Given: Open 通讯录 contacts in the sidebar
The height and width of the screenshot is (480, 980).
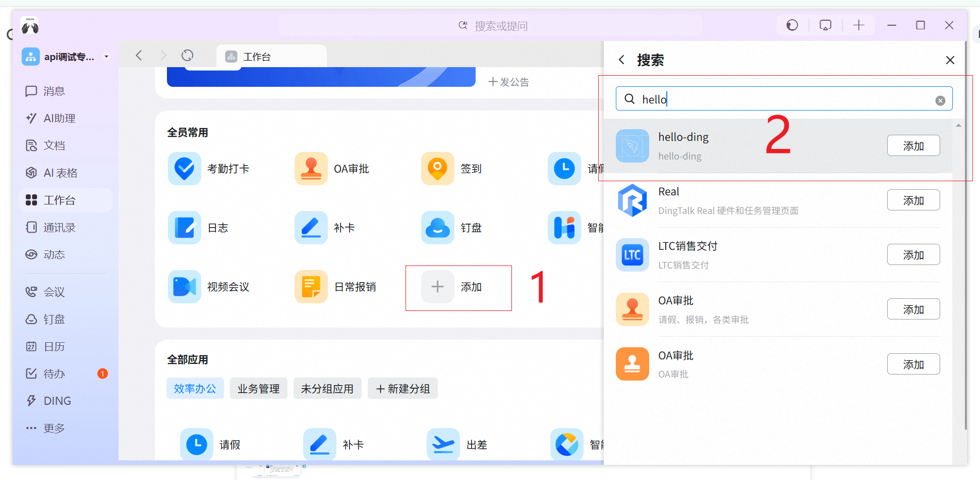Looking at the screenshot, I should coord(66,227).
